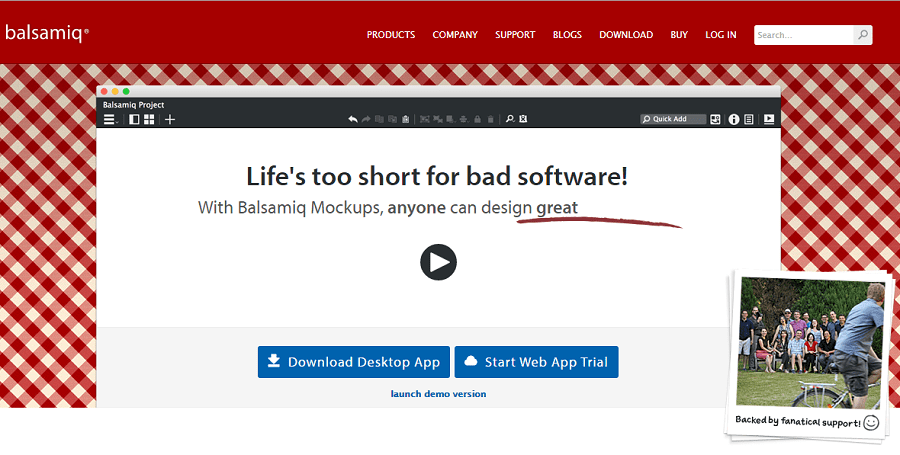Screen dimensions: 900x455
Task: Switch to the thumbnail grid view icon
Action: [149, 119]
